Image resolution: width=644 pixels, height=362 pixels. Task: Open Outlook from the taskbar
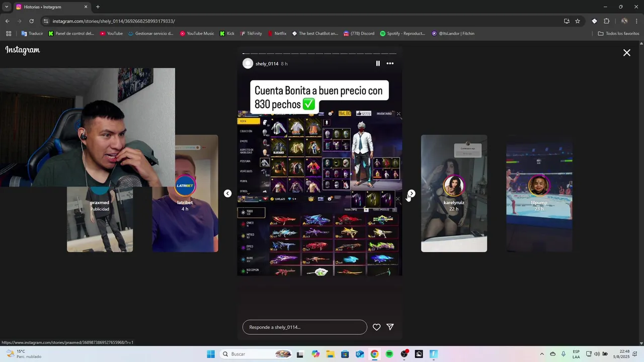click(360, 354)
